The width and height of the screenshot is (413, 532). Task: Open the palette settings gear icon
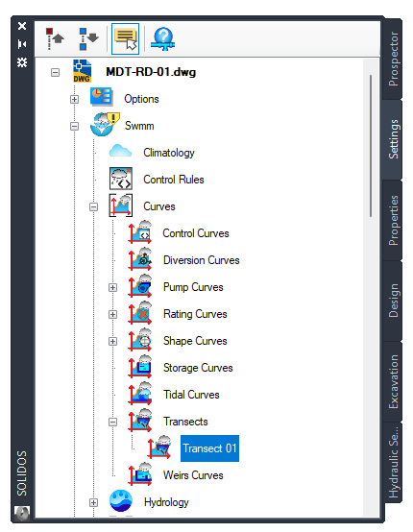tap(22, 62)
